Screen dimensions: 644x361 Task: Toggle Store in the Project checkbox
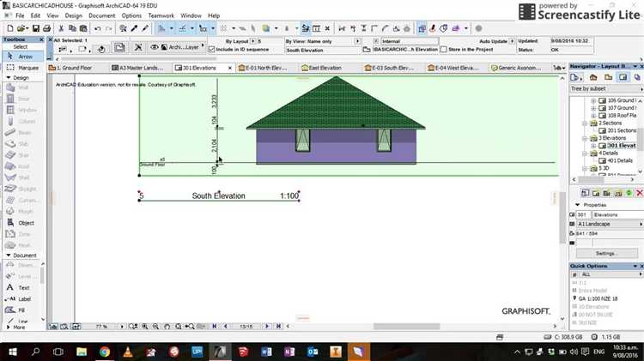[x=444, y=49]
